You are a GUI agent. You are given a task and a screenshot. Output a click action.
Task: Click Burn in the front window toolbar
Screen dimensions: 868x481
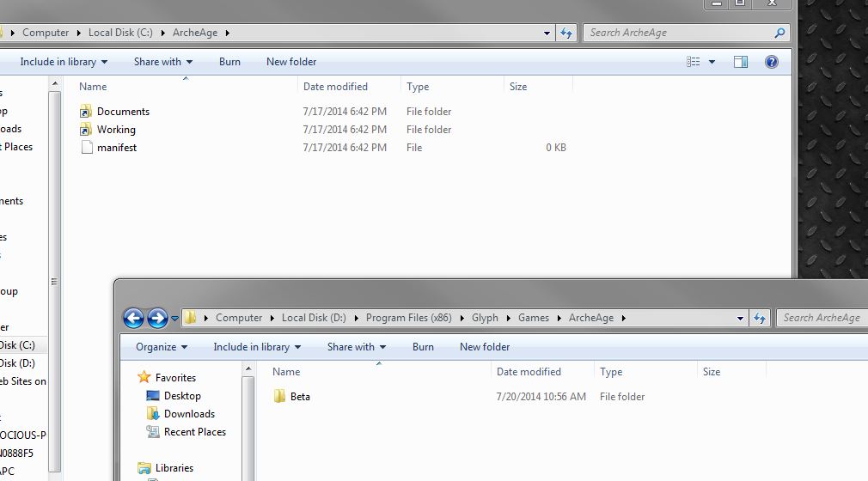(423, 347)
